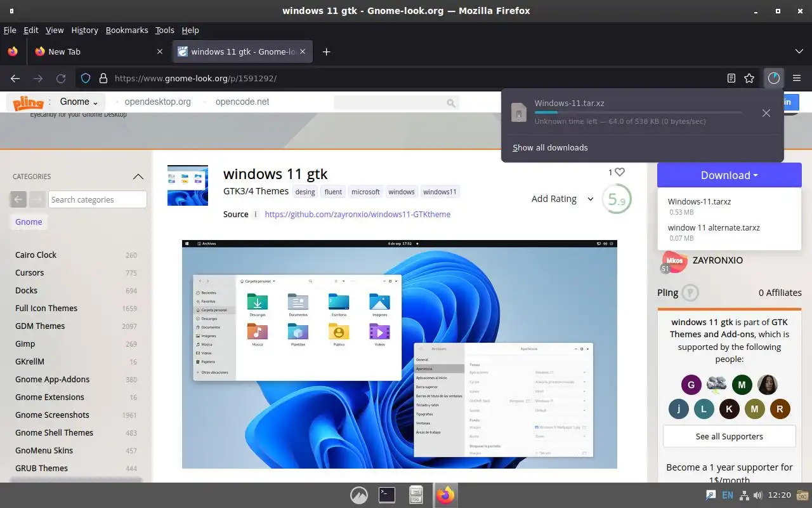Click the Firefox View pinned icon
Viewport: 812px width, 508px height.
13,51
